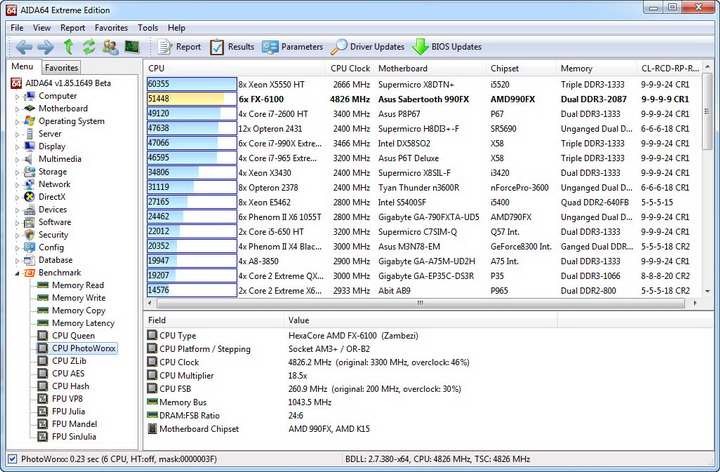
Task: Click the results list scroll-down arrow
Action: click(x=708, y=291)
